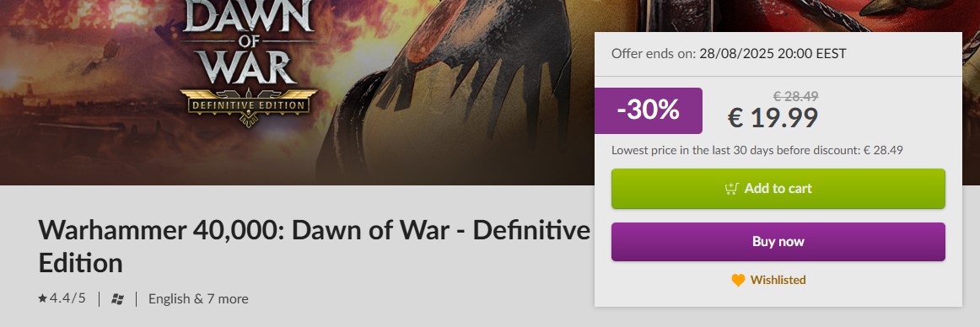Click the Warhammer 40,000 game title heading

click(314, 246)
